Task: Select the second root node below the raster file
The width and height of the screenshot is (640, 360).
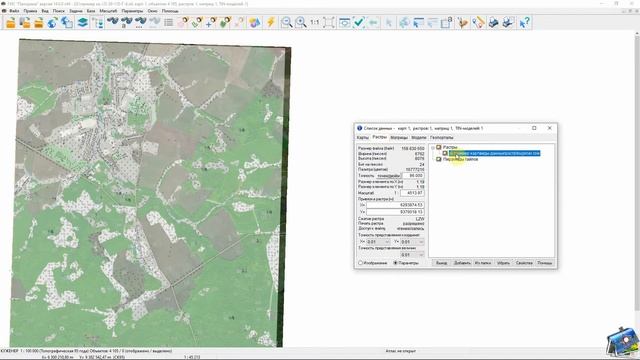Action: (460, 159)
